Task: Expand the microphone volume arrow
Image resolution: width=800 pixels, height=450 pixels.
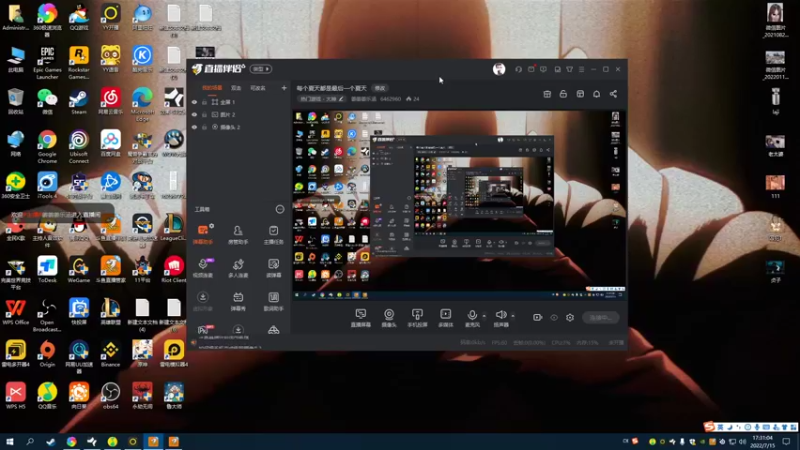Action: pyautogui.click(x=484, y=315)
